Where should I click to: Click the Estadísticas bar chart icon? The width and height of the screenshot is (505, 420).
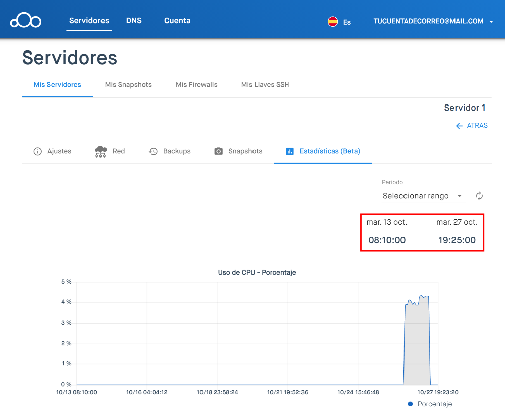point(290,151)
